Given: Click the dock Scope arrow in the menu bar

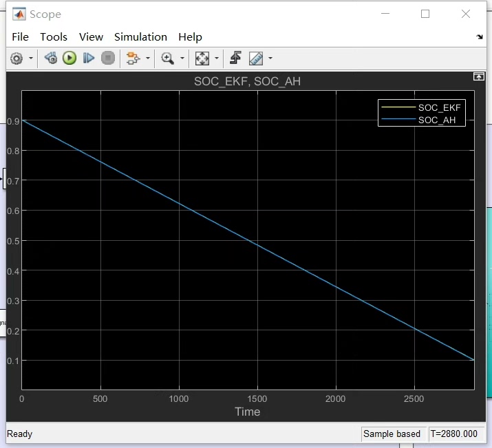Looking at the screenshot, I should coord(480,37).
